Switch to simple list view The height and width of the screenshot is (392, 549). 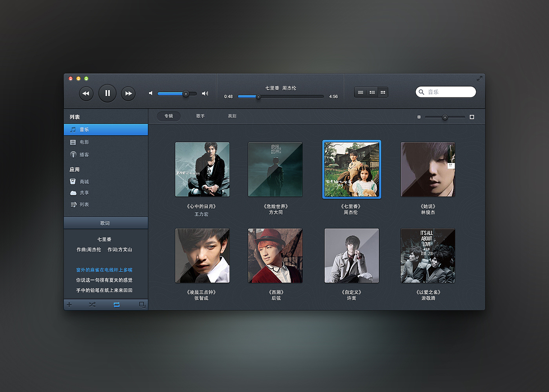tap(361, 92)
